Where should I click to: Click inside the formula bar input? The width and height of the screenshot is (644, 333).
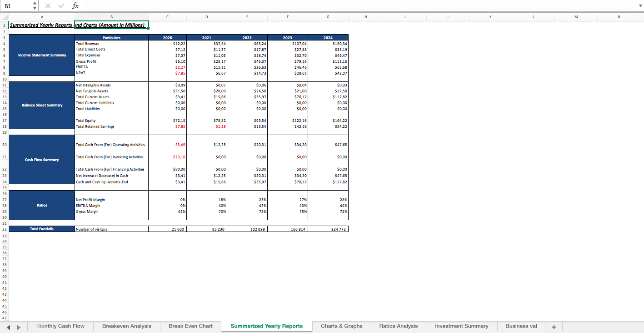click(359, 6)
